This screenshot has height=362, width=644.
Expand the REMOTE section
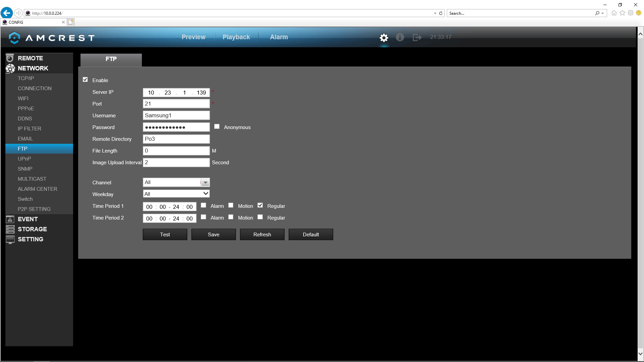click(30, 58)
